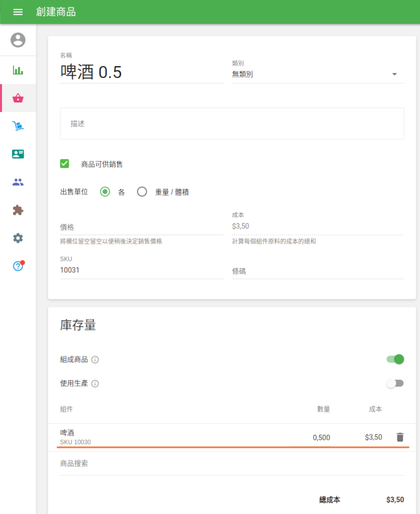Open inventory management hand-truck icon
Image resolution: width=420 pixels, height=514 pixels.
(18, 125)
